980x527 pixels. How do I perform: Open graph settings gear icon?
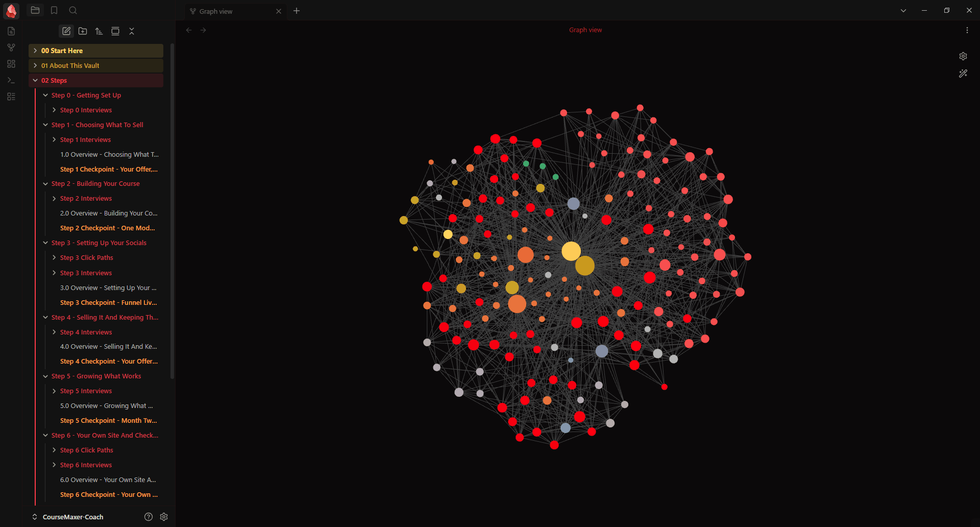coord(963,56)
